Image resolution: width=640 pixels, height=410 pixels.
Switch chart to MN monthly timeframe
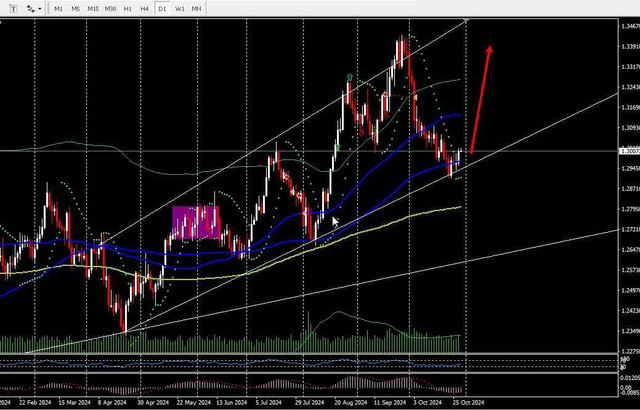196,9
